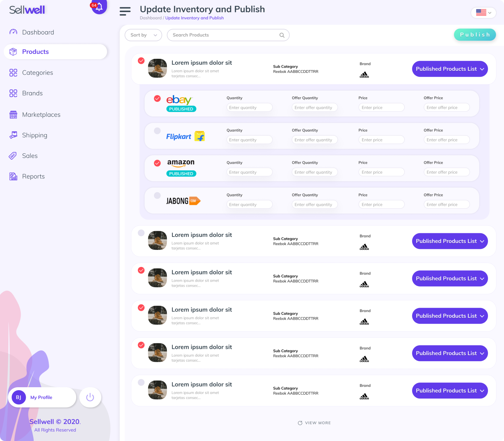The image size is (504, 441).
Task: Select the Flipkart marketplace checkbox
Action: pyautogui.click(x=157, y=131)
